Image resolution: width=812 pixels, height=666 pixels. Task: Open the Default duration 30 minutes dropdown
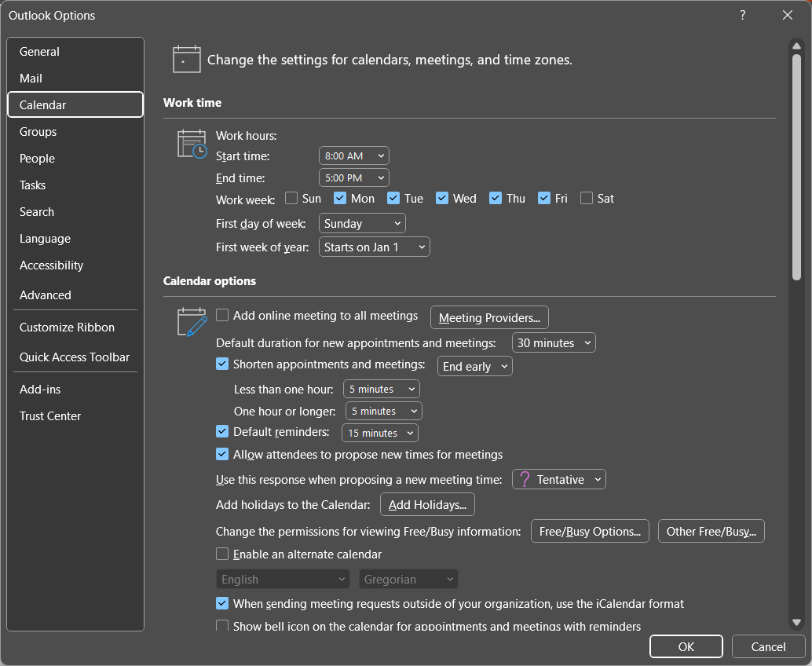(x=554, y=342)
